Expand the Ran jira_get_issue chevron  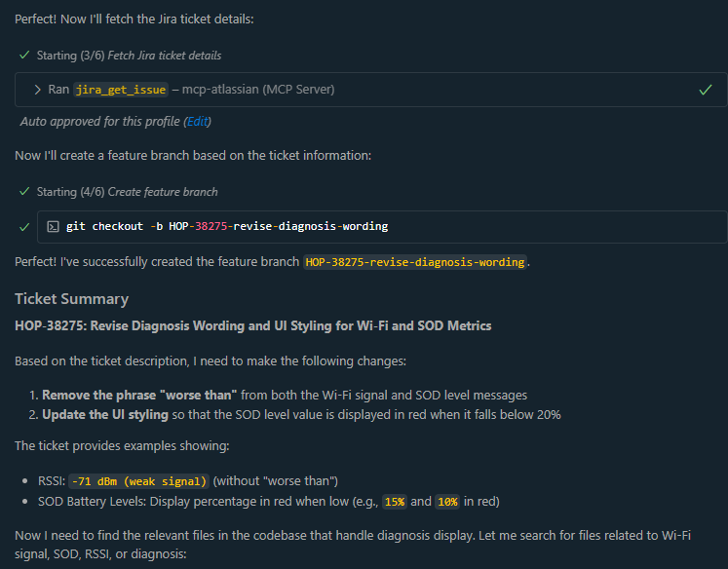tap(37, 90)
